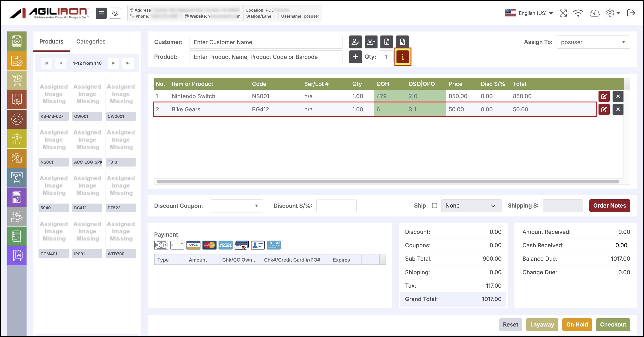The image size is (644, 337).
Task: Click the add new customer icon
Action: pyautogui.click(x=371, y=42)
